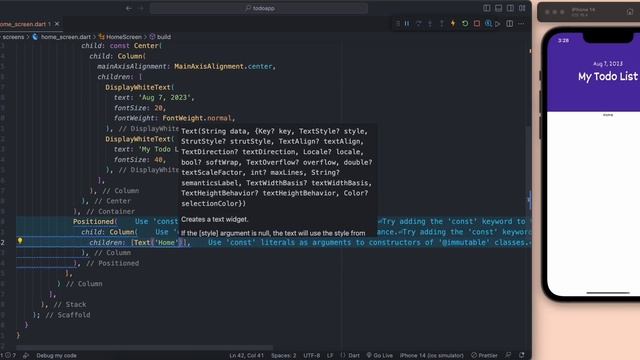
Task: Click the small Home text in simulator
Action: 608,115
